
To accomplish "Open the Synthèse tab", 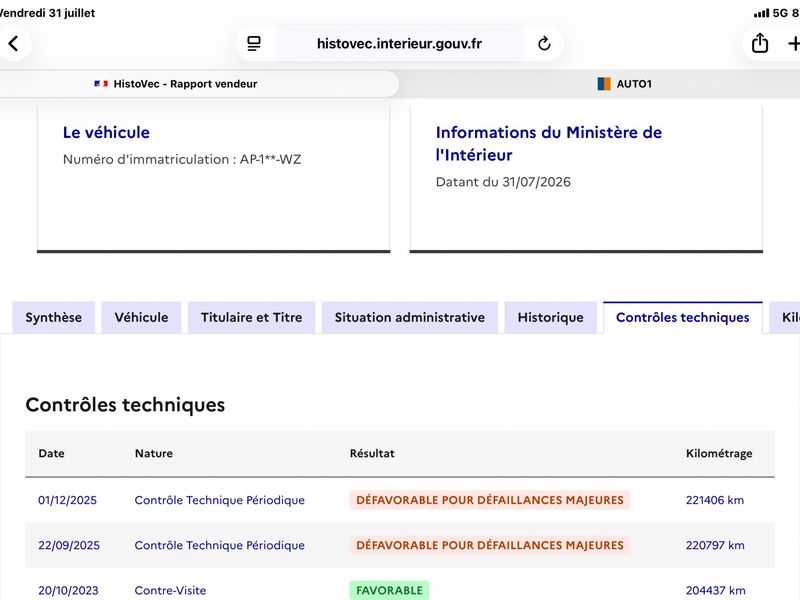I will click(54, 317).
